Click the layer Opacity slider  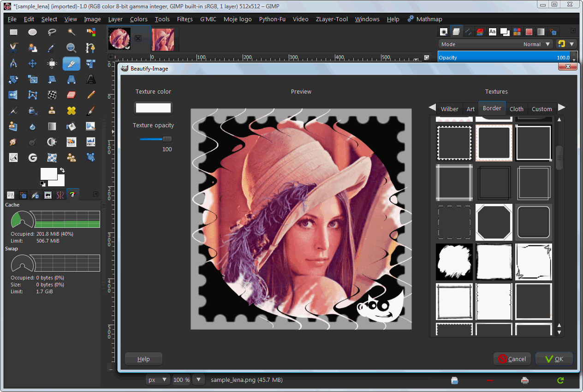tap(504, 58)
